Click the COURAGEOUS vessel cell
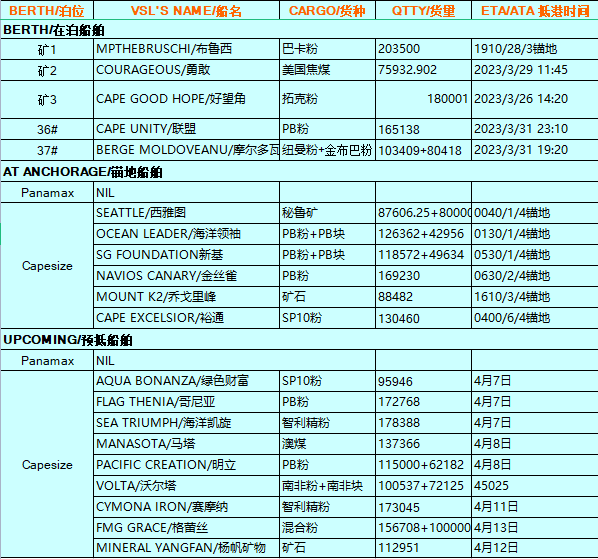Screen dimensions: 598x559 coord(186,70)
